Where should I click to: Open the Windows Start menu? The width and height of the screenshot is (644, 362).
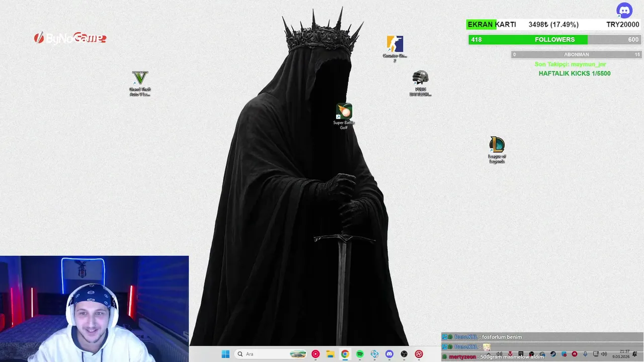click(225, 354)
